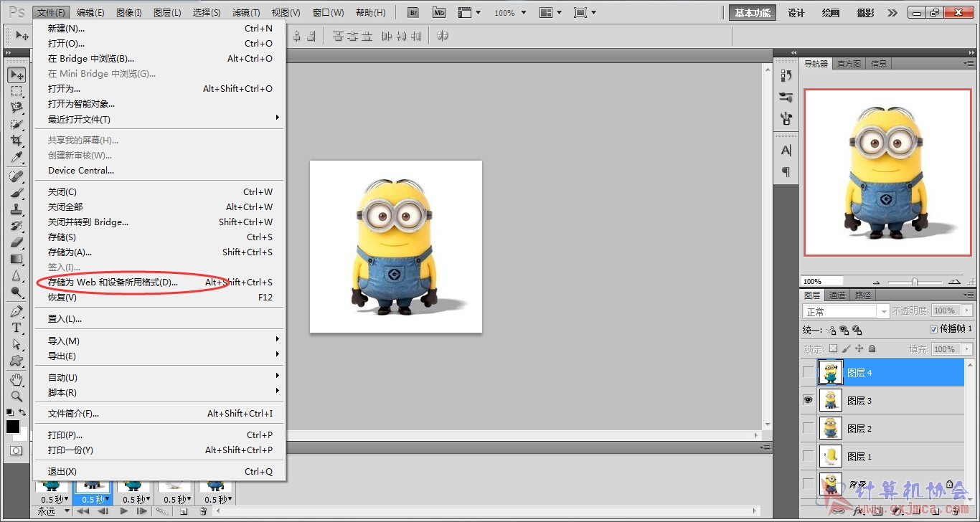Image resolution: width=980 pixels, height=522 pixels.
Task: Select the Zoom tool
Action: (16, 396)
